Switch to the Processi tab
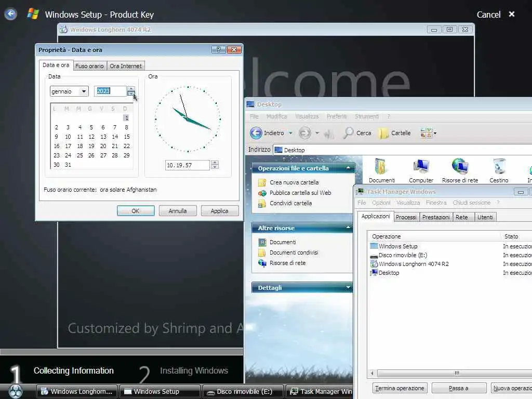This screenshot has height=399, width=532. pyautogui.click(x=406, y=217)
